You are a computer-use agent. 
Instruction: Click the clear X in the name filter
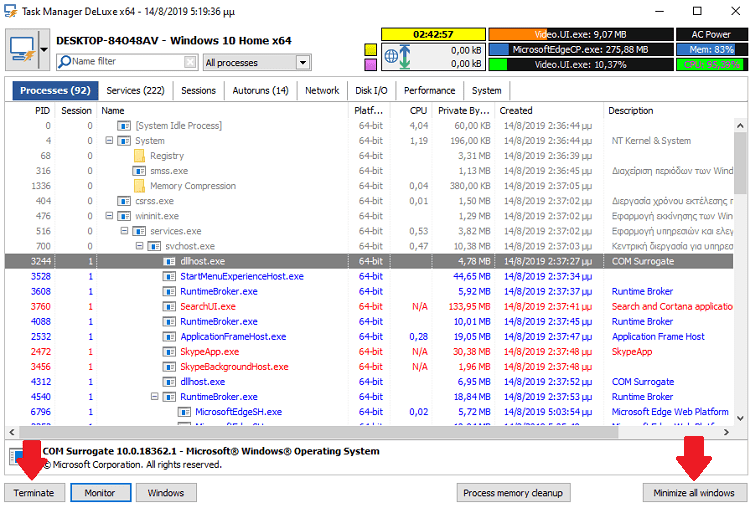[190, 62]
